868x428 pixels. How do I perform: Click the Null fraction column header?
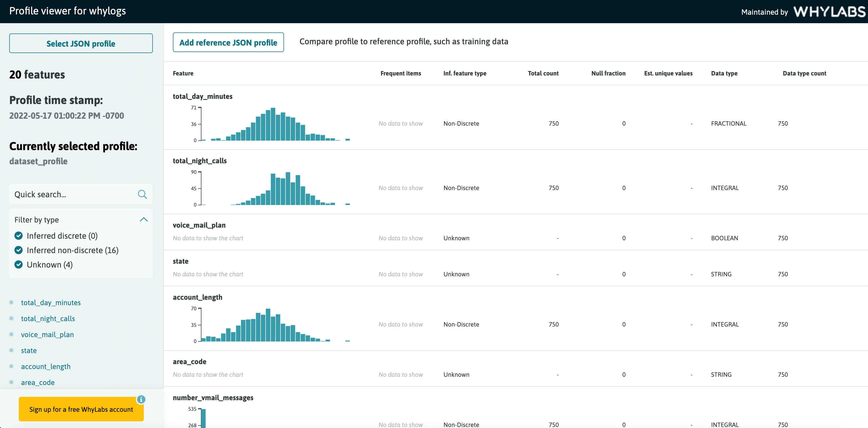pos(608,73)
